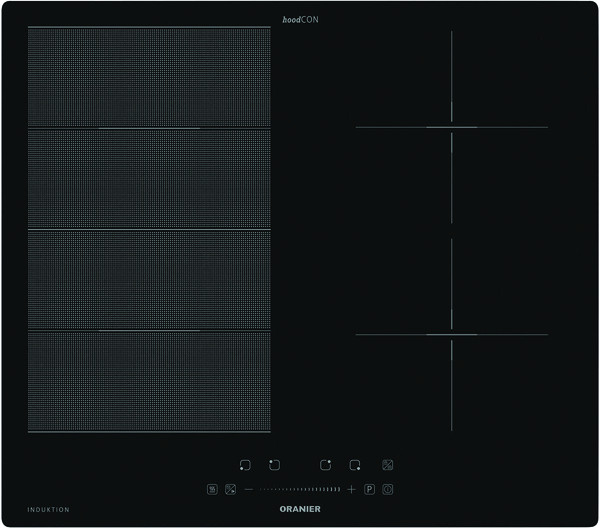
Task: Tap the hatched icon beside the minus key
Action: [x=230, y=490]
